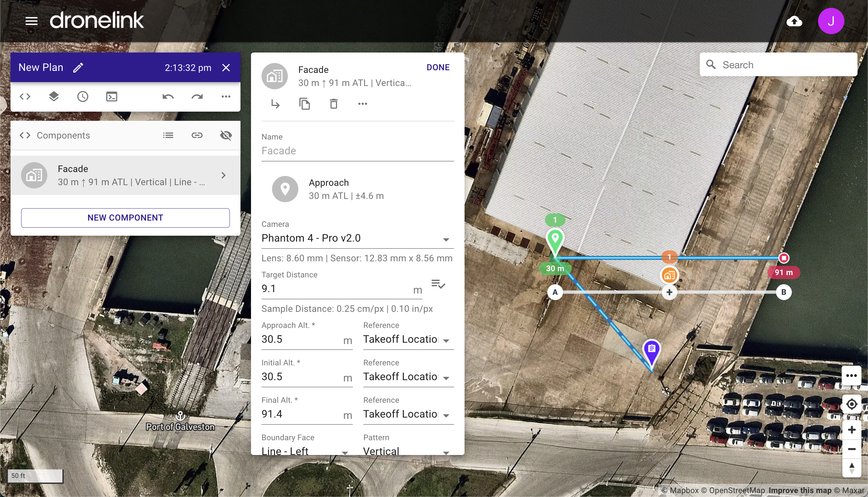The height and width of the screenshot is (497, 868).
Task: Edit the New Plan name with pencil icon
Action: point(78,68)
